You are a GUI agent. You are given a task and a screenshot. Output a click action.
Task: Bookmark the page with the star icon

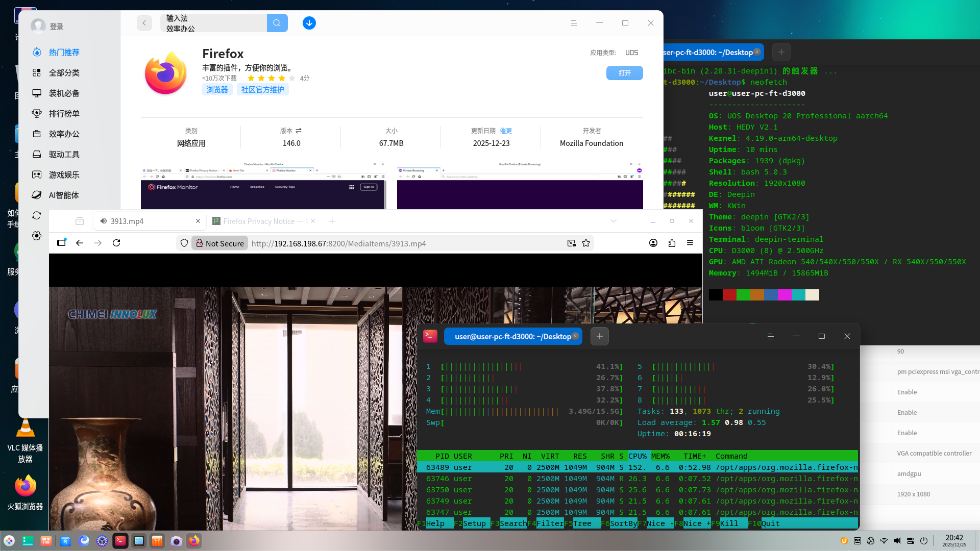pyautogui.click(x=586, y=243)
